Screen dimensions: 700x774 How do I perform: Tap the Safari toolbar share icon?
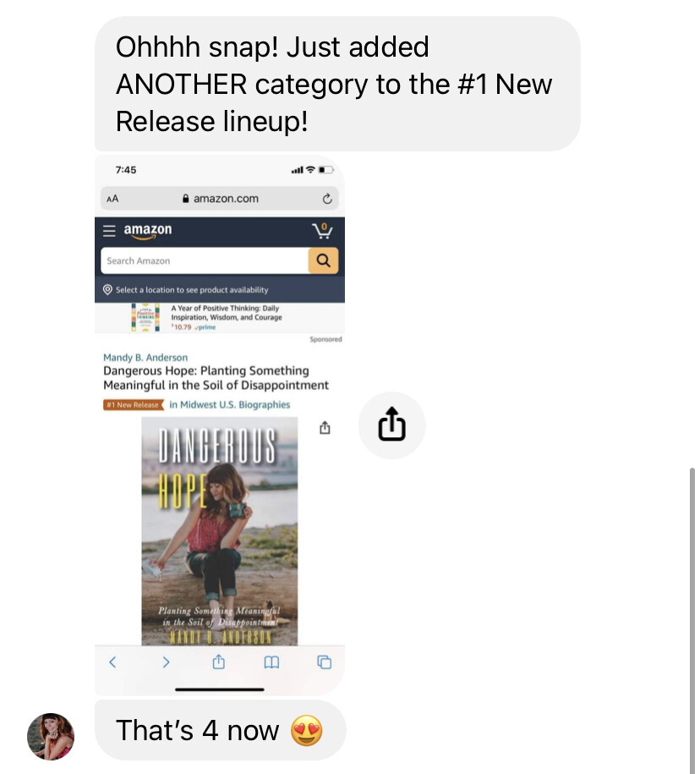coord(218,661)
